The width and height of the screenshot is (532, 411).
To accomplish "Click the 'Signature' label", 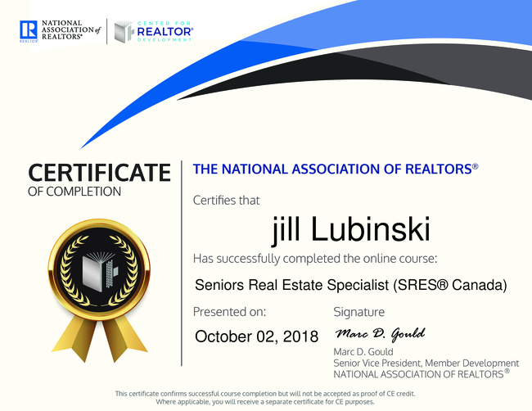I will [359, 312].
